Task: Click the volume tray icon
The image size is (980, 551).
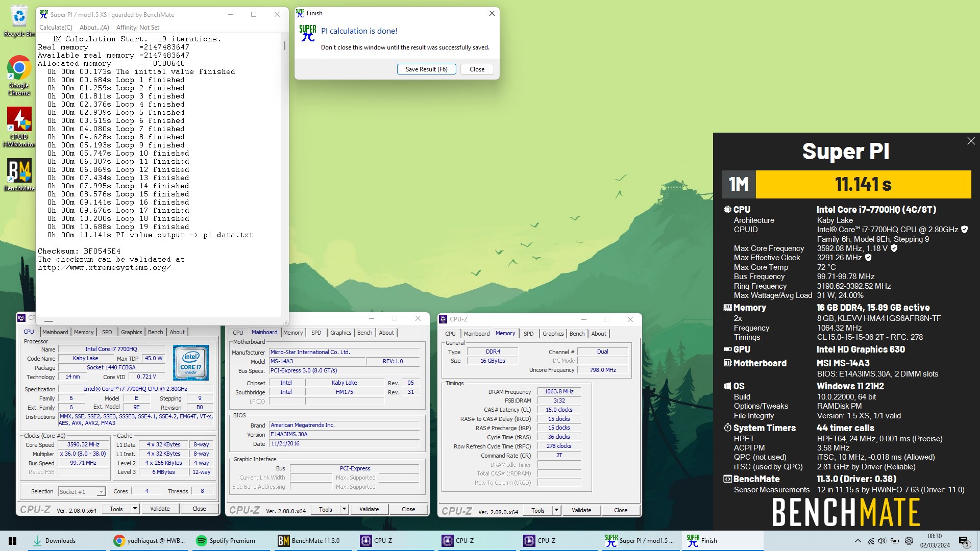Action: [883, 541]
